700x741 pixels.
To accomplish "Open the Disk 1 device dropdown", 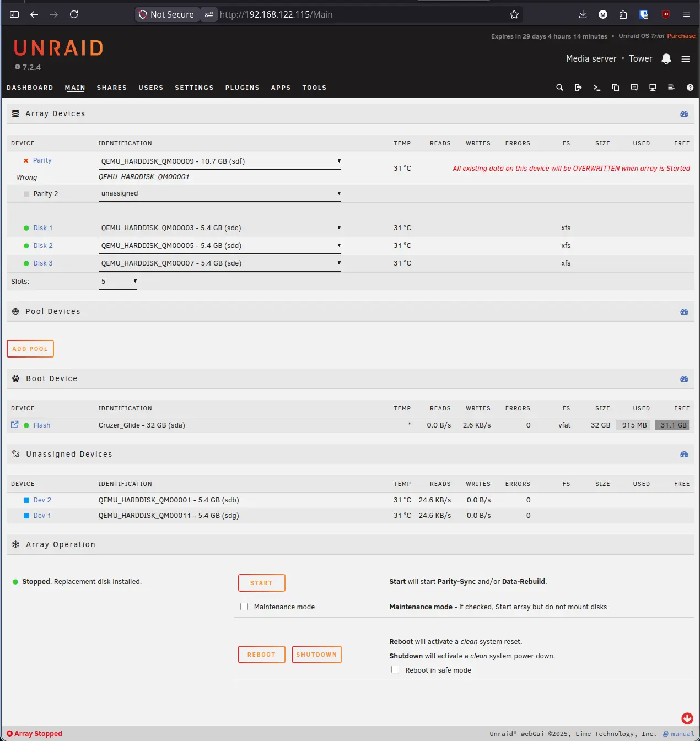I will 220,228.
